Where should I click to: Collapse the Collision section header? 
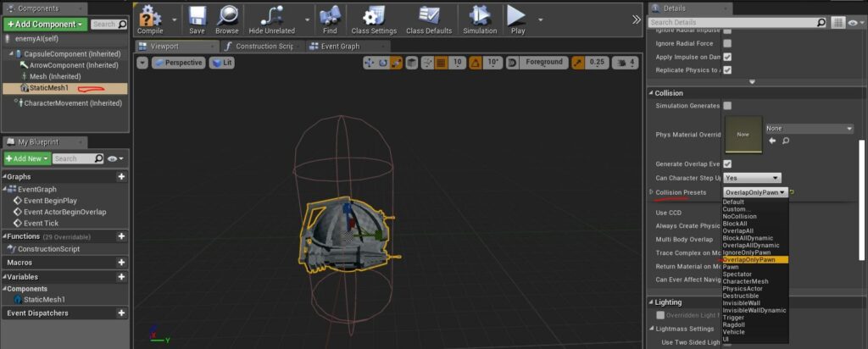tap(669, 93)
